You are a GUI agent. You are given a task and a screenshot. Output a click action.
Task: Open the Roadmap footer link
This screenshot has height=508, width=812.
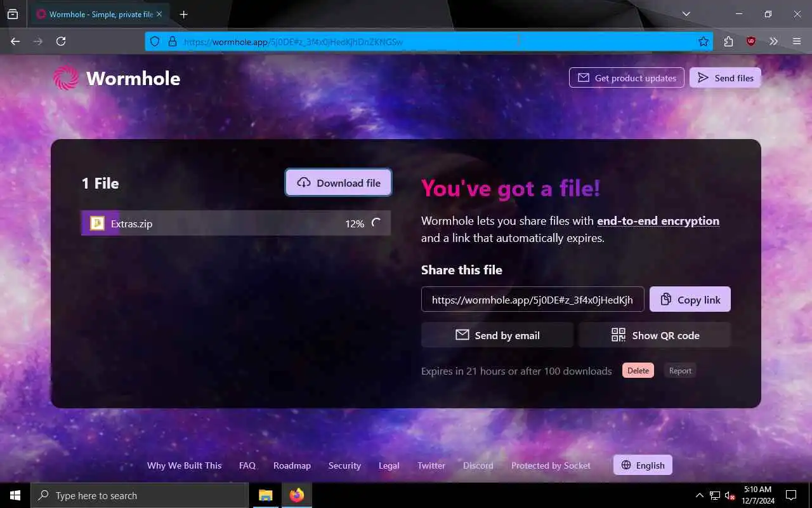coord(292,465)
